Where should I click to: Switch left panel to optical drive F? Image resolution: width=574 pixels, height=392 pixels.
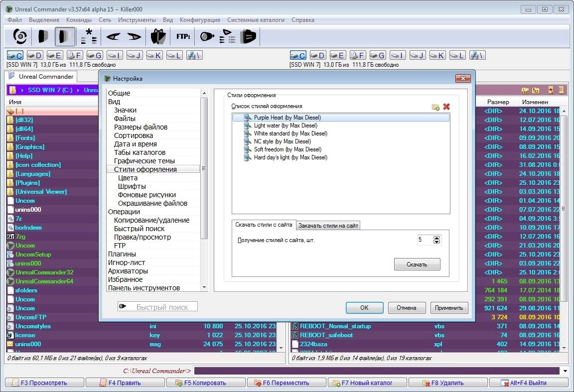tap(74, 55)
